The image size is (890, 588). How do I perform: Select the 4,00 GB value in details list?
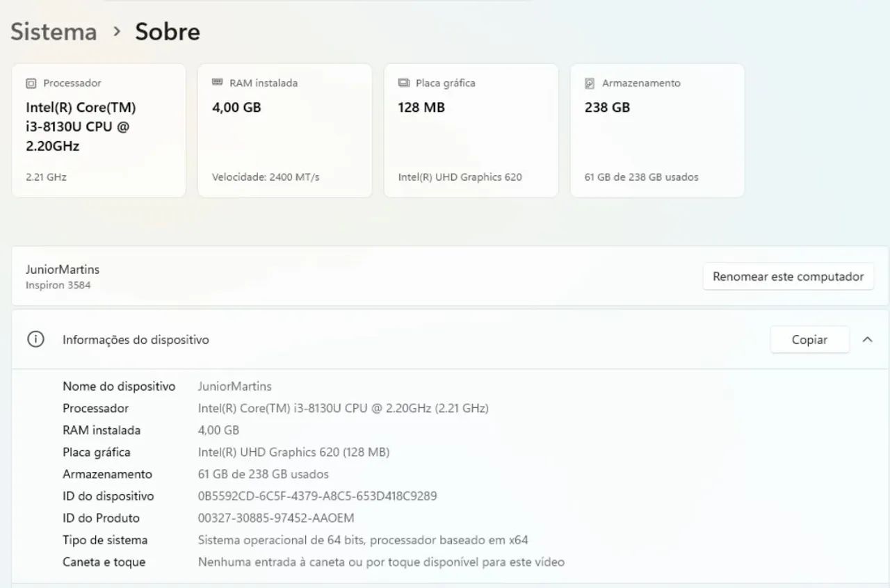coord(218,430)
